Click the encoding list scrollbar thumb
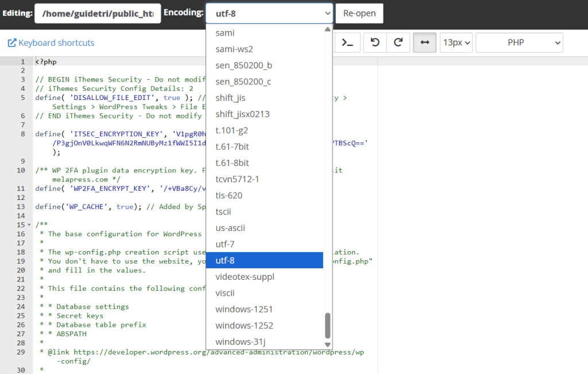The width and height of the screenshot is (588, 374). click(x=328, y=326)
